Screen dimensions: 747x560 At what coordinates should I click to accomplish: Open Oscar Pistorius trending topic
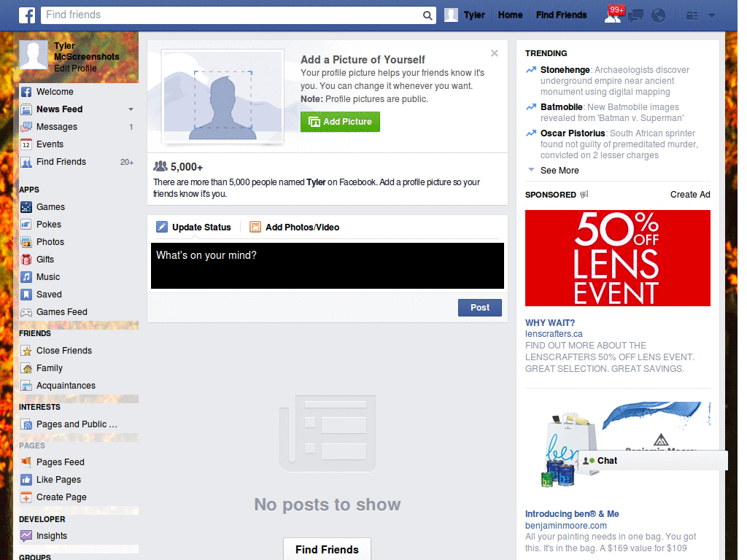point(573,133)
